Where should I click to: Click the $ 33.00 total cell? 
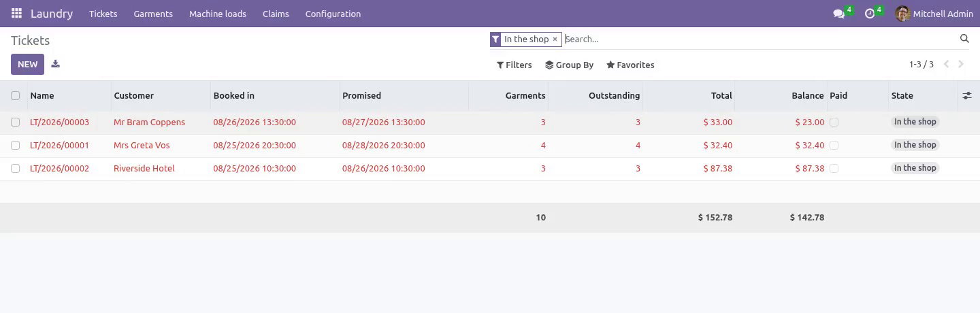click(718, 122)
